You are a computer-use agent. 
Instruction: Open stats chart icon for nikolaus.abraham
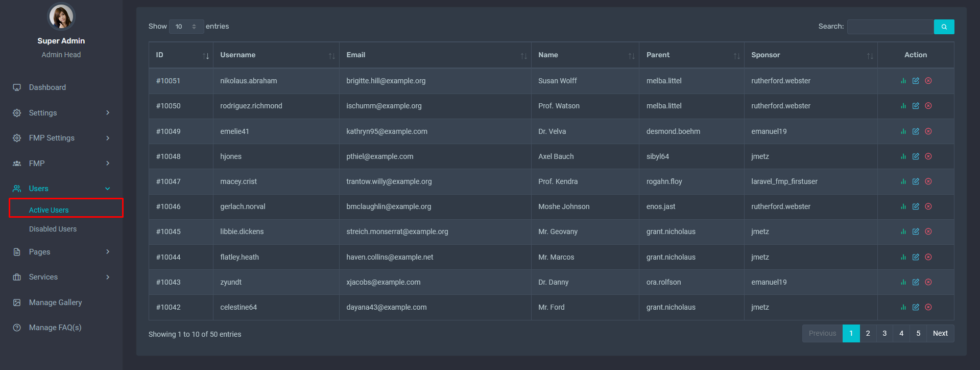tap(903, 81)
